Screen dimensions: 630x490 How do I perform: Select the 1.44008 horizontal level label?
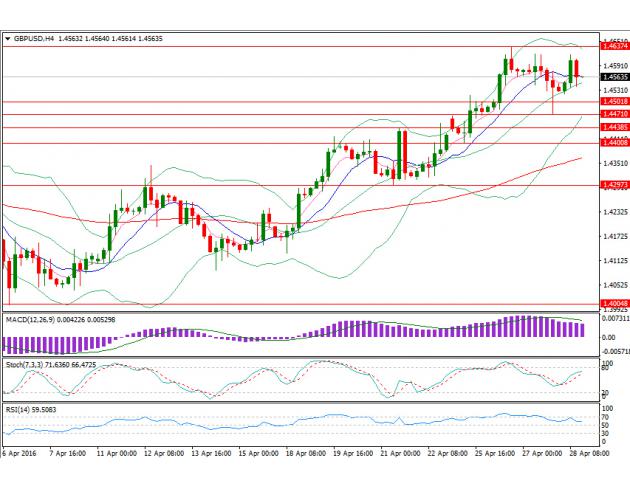[x=614, y=143]
